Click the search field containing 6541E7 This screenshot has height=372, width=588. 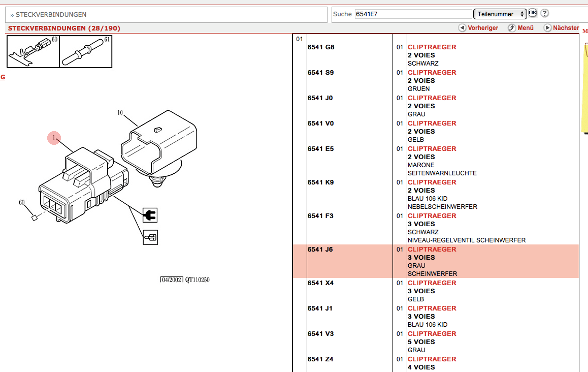coord(413,14)
